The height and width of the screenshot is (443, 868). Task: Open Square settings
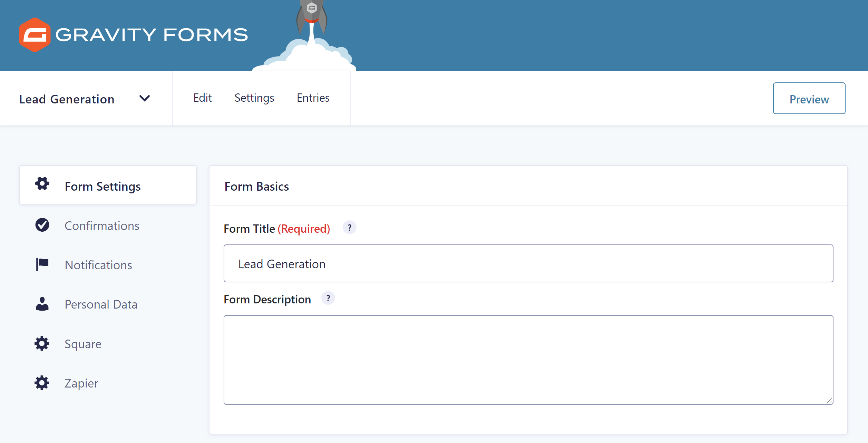83,344
